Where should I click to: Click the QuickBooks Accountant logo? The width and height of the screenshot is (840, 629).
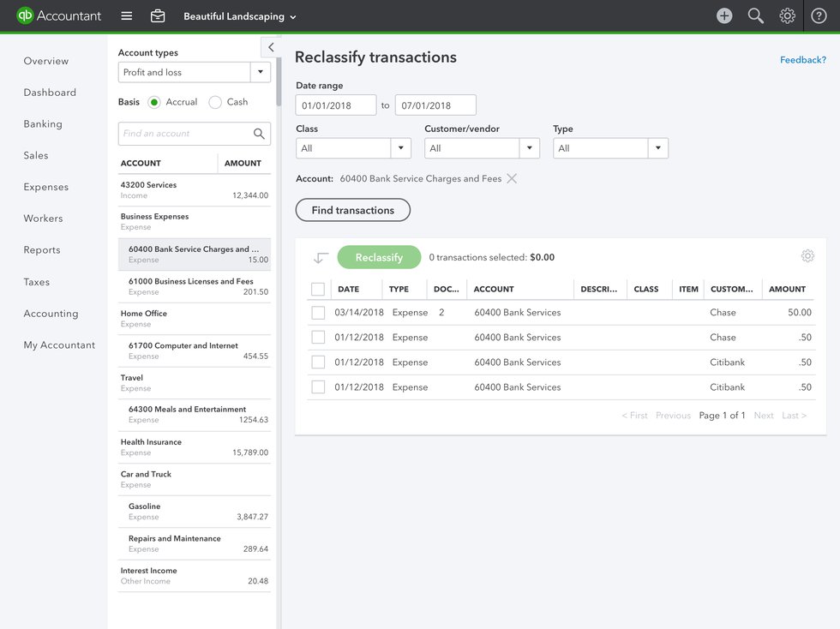tap(58, 15)
